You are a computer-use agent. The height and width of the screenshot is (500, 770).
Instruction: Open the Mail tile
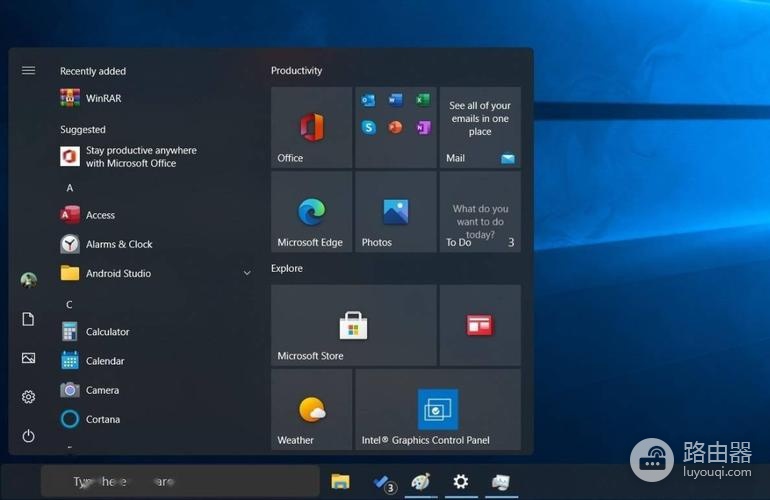pos(480,128)
